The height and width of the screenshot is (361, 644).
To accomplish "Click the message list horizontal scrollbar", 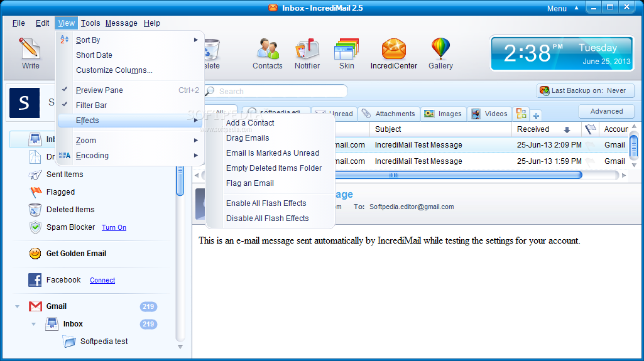I will pyautogui.click(x=410, y=175).
